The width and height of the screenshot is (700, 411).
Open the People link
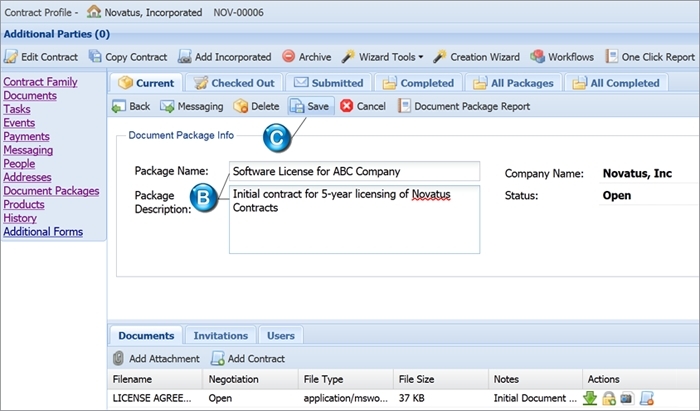coord(19,163)
